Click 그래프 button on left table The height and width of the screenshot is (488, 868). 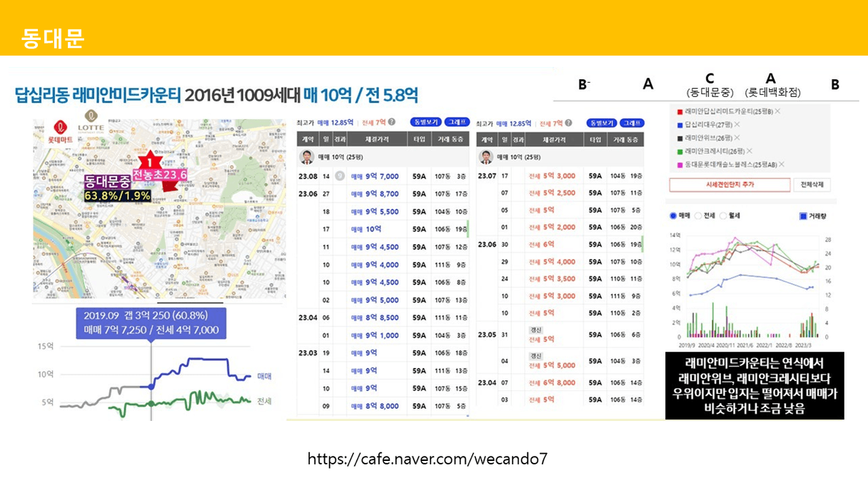[455, 123]
